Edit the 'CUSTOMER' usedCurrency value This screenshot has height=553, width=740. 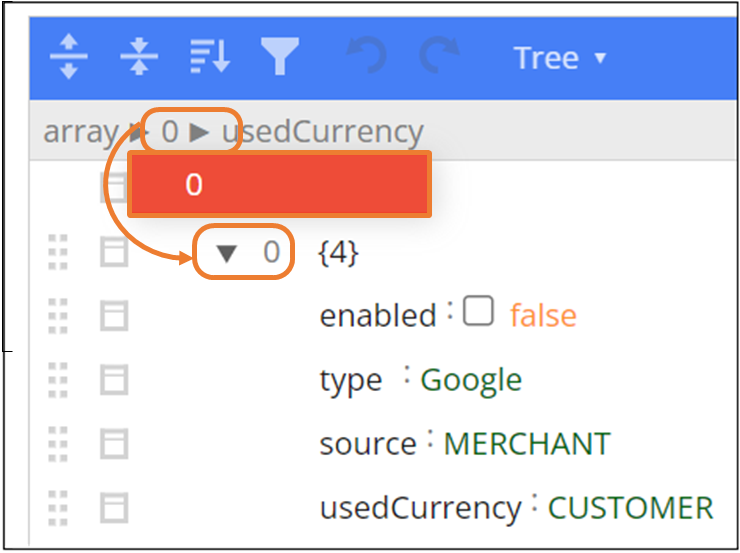631,508
